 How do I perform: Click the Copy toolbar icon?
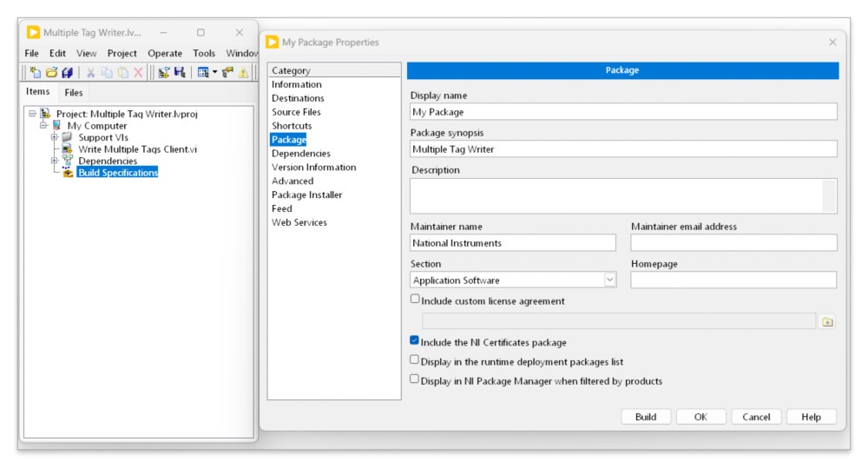click(x=107, y=72)
